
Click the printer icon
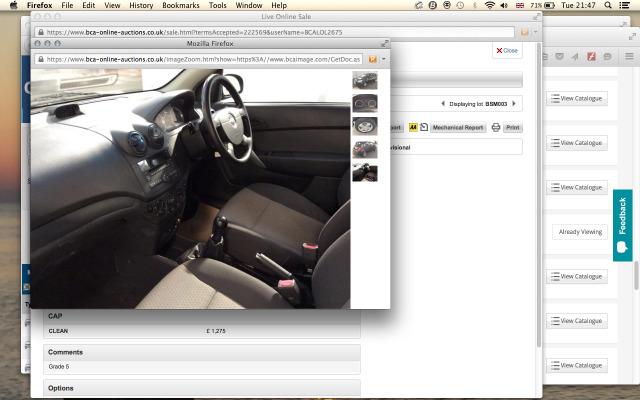(x=496, y=127)
